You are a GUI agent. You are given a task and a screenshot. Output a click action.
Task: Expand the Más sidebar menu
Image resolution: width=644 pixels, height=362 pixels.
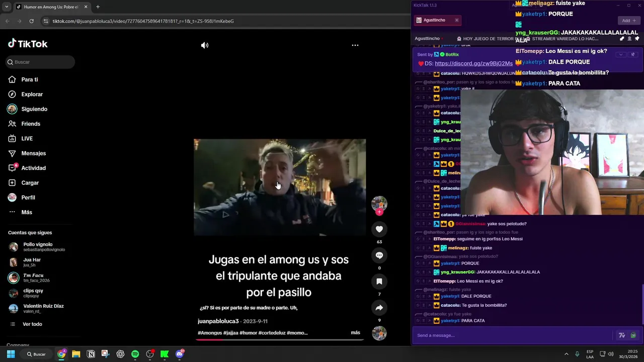tap(26, 212)
